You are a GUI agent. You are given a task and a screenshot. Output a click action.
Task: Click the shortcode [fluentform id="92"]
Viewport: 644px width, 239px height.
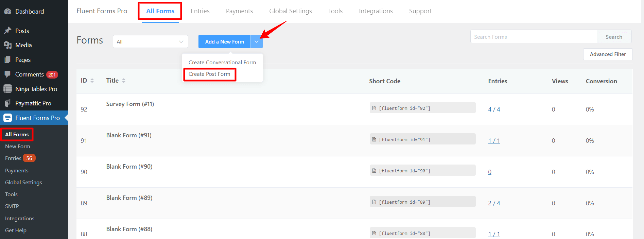405,108
